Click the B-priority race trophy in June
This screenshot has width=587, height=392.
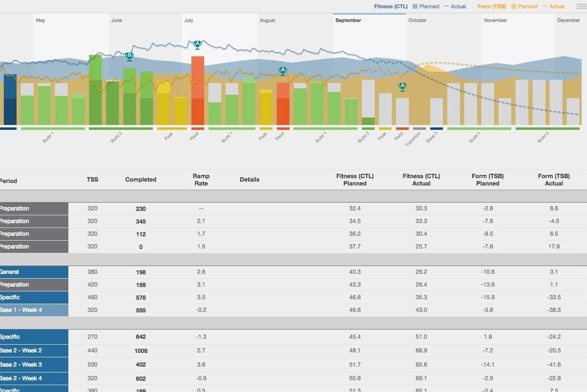point(129,56)
